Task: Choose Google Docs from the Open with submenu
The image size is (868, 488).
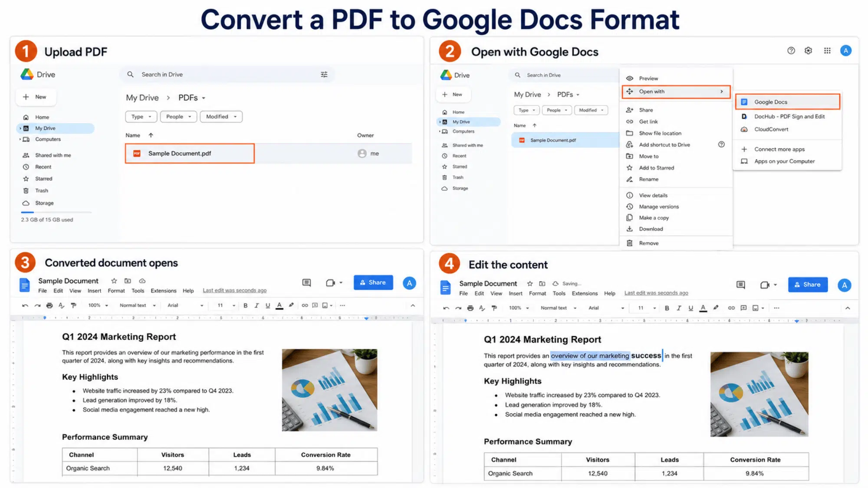Action: [x=788, y=102]
